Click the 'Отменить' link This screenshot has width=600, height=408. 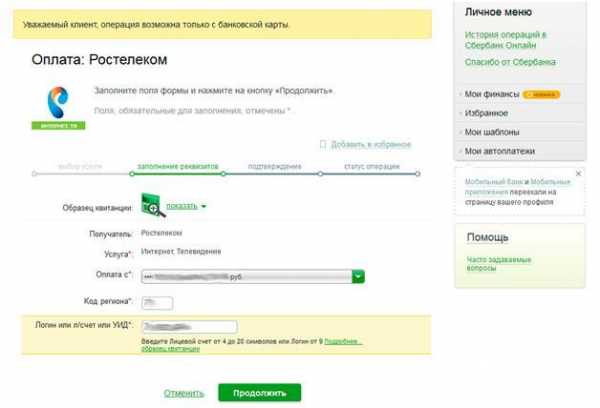pos(184,393)
